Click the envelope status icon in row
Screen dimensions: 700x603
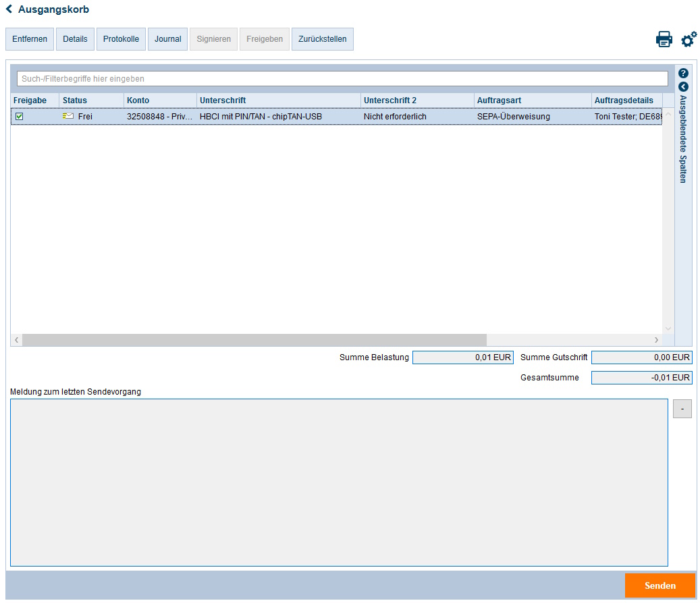click(x=68, y=117)
